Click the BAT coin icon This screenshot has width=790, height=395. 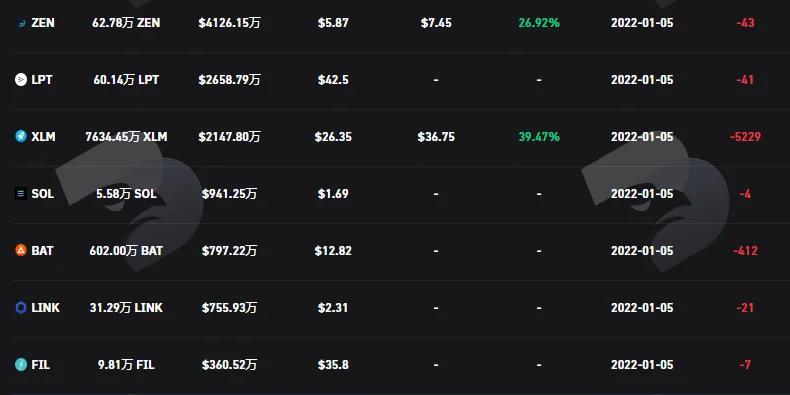coord(21,250)
